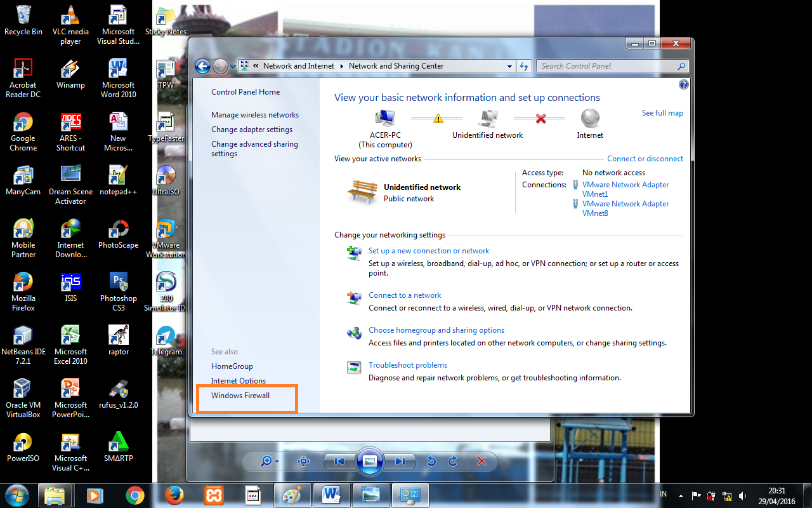Open Windows Firewall under See also

[x=240, y=396]
